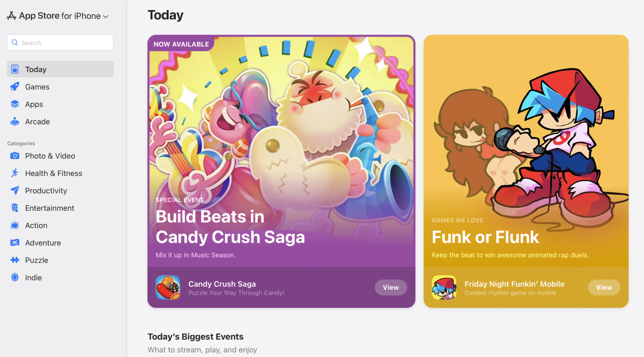
Task: Click the Entertainment popcorn icon
Action: 15,208
